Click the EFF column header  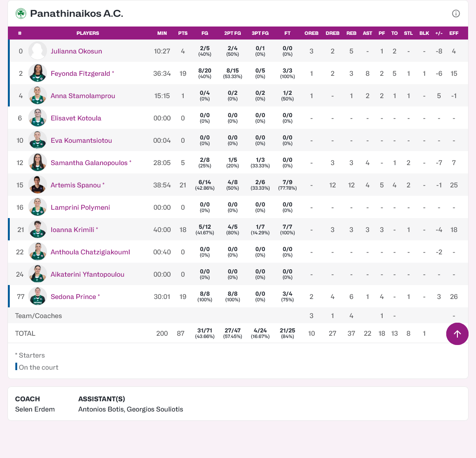point(454,33)
